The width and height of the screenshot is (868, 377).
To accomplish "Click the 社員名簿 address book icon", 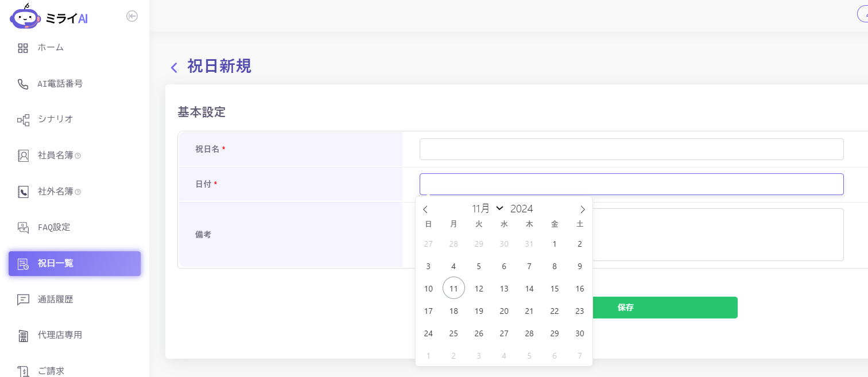I will [23, 156].
